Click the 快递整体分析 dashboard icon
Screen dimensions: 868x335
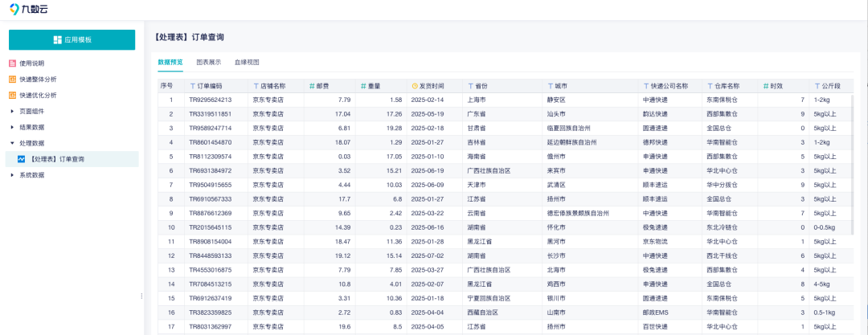coord(12,80)
